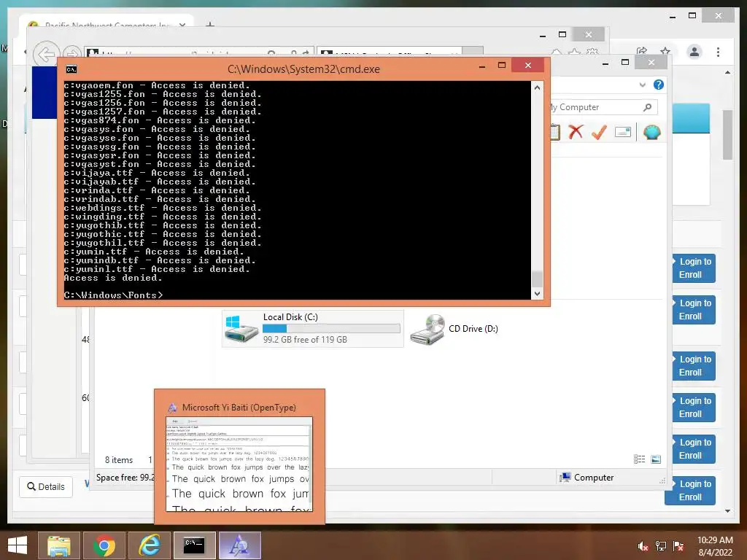The image size is (747, 560).
Task: Click the Rename icon in Explorer toolbar
Action: click(x=623, y=132)
